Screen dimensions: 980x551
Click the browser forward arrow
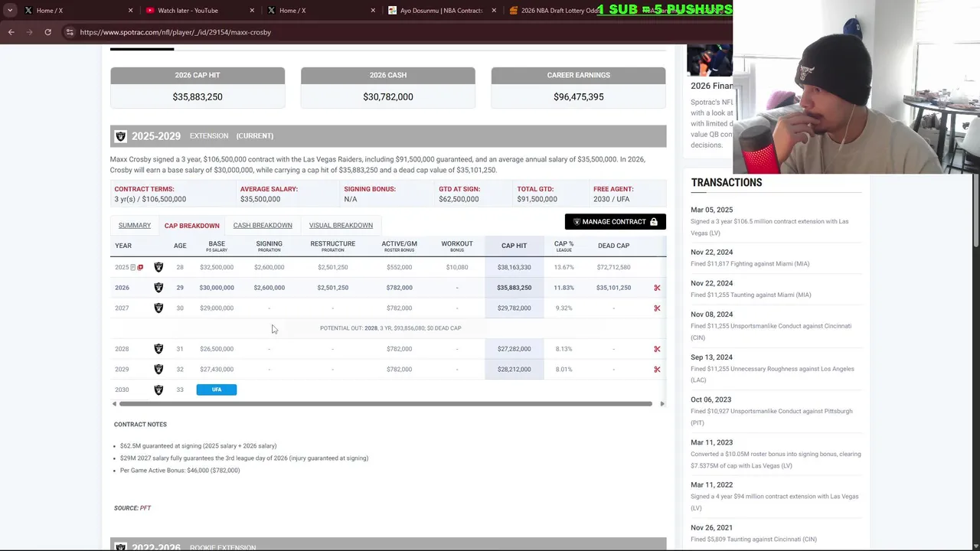pyautogui.click(x=29, y=32)
